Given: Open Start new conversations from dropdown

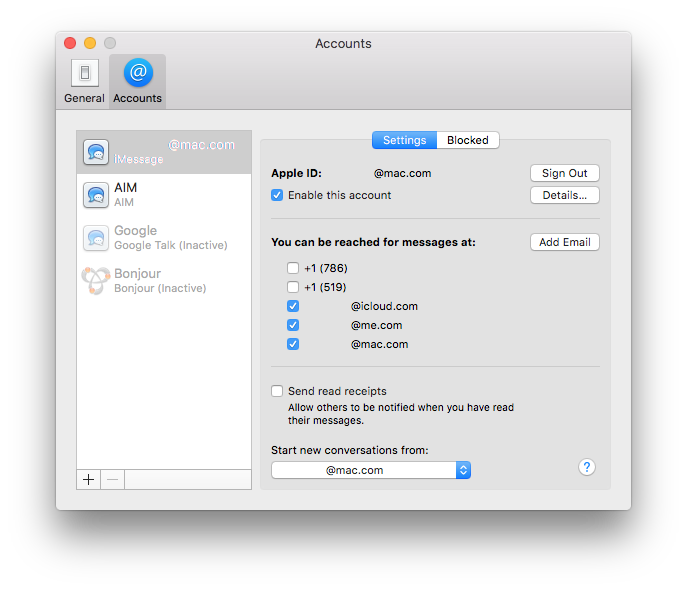Looking at the screenshot, I should (x=370, y=470).
